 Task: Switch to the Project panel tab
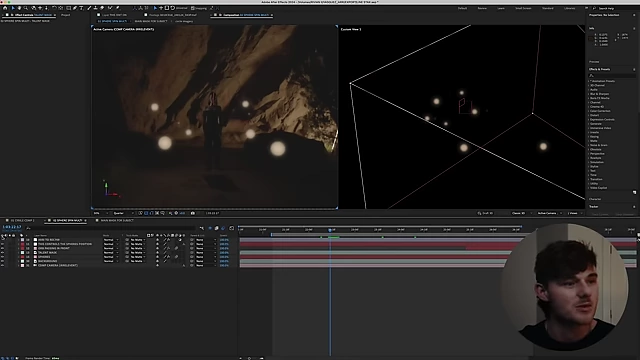tap(65, 15)
